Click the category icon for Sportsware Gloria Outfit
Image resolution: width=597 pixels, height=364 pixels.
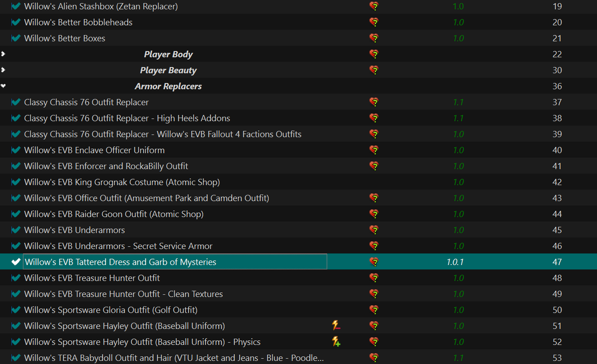(374, 310)
